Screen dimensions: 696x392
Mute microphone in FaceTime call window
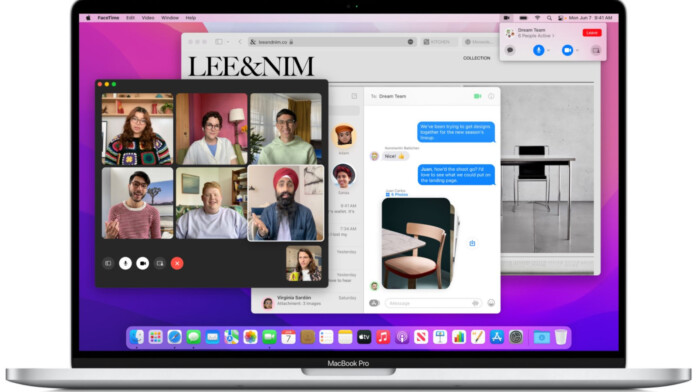[x=125, y=263]
